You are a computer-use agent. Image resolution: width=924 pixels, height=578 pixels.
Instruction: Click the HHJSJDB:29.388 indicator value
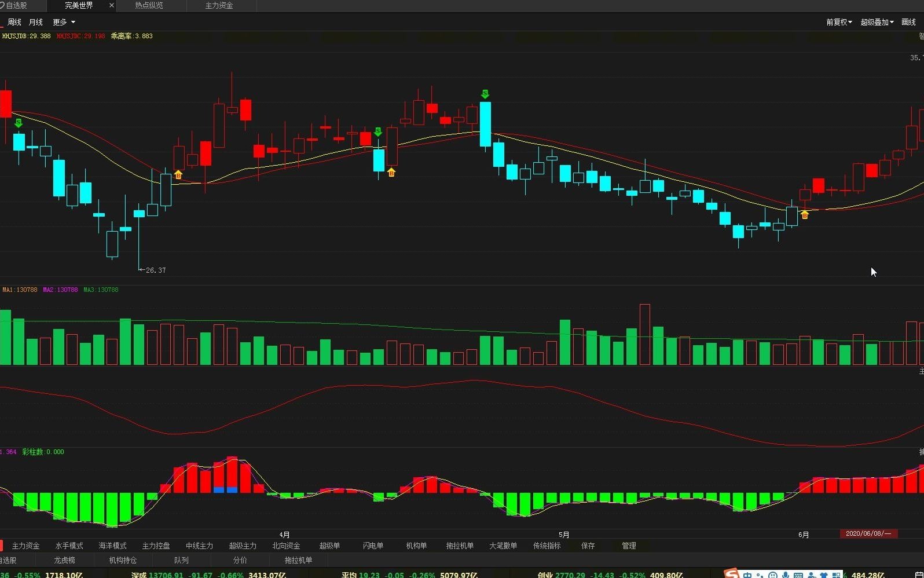tap(26, 36)
